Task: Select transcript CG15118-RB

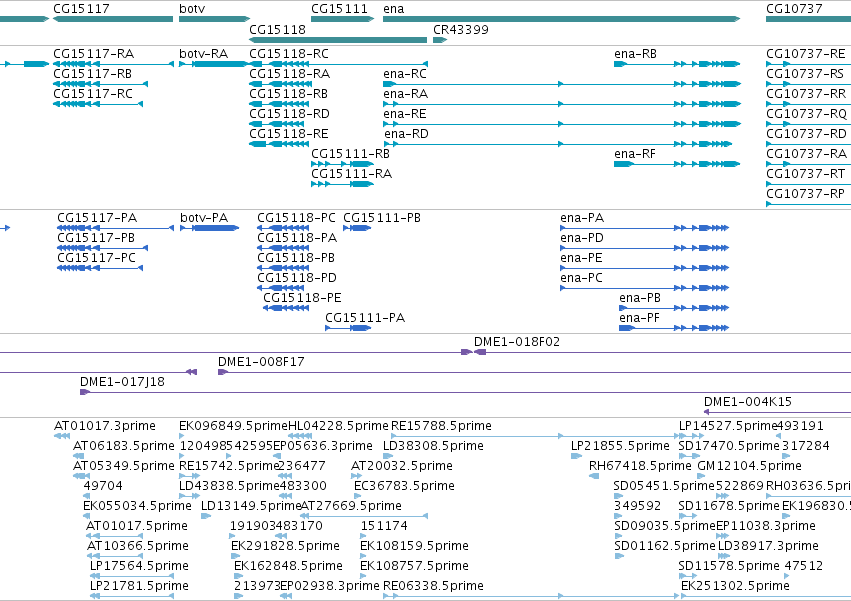Action: point(288,94)
